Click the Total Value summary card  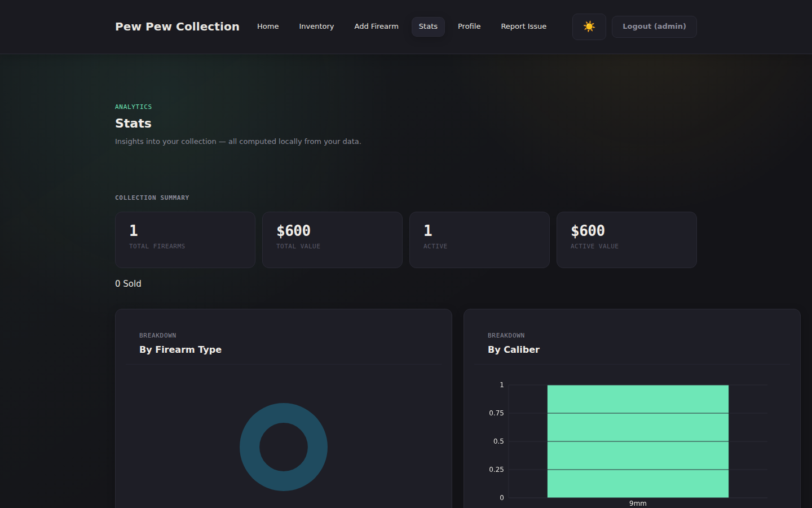tap(332, 240)
